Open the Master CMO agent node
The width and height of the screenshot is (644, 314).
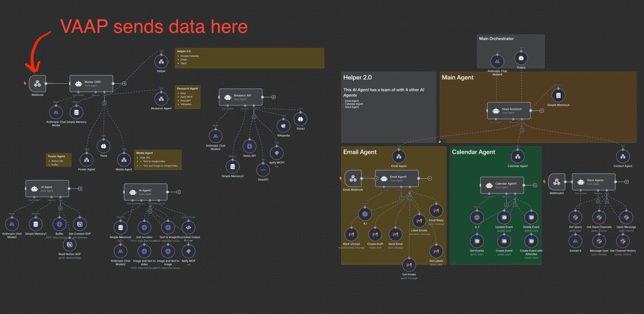pos(91,84)
